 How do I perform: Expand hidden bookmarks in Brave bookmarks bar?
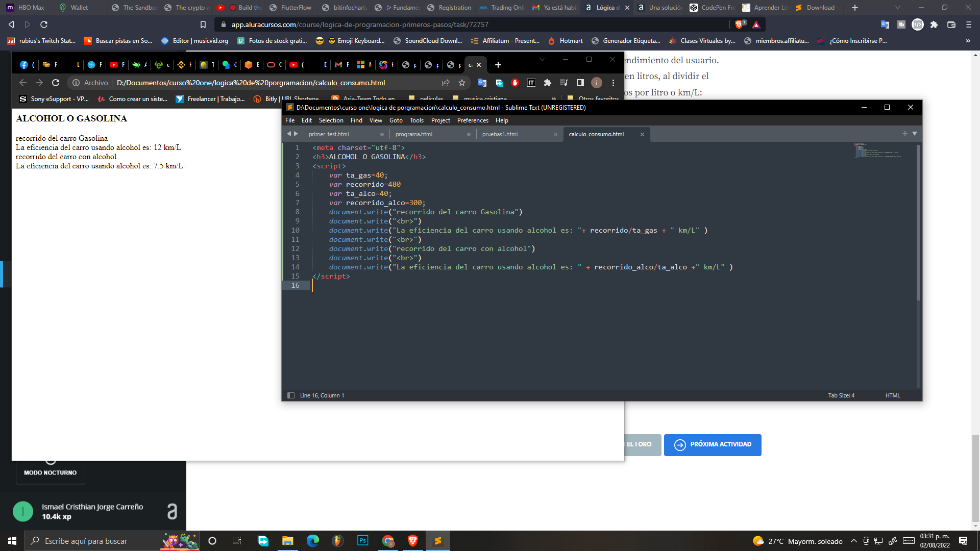click(x=968, y=41)
